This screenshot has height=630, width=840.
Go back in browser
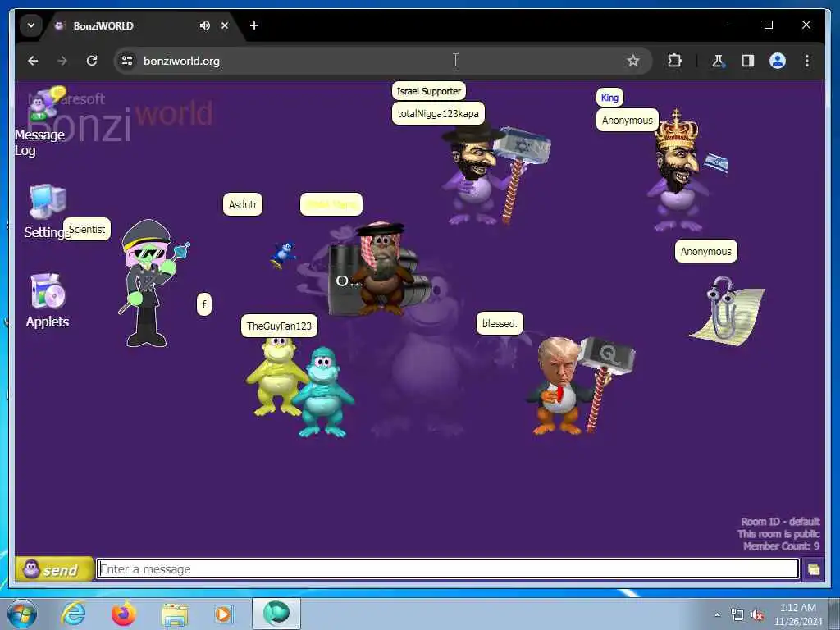(x=33, y=61)
